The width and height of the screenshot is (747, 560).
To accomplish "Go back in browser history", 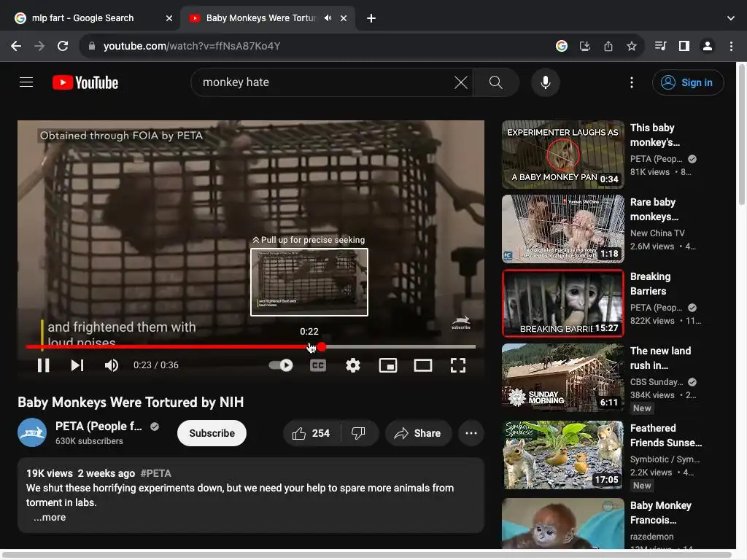I will 16,46.
